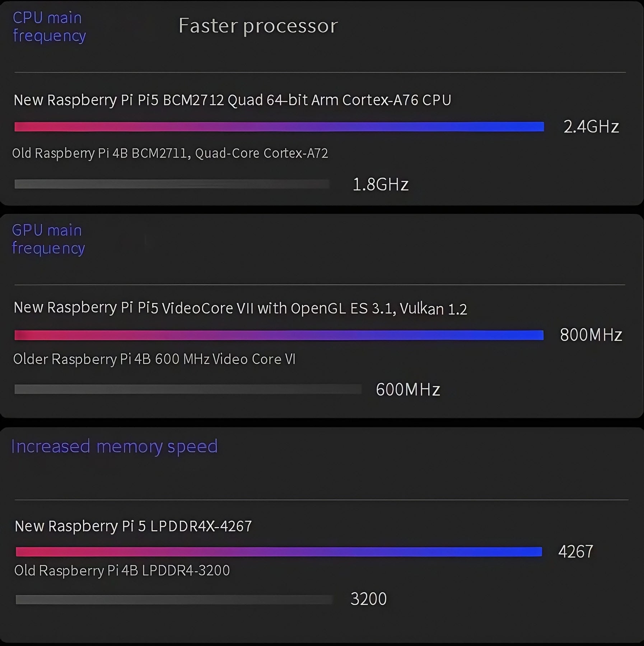
Task: Select the Pi 4B BCM2711 Cortex-A72 description
Action: tap(170, 153)
